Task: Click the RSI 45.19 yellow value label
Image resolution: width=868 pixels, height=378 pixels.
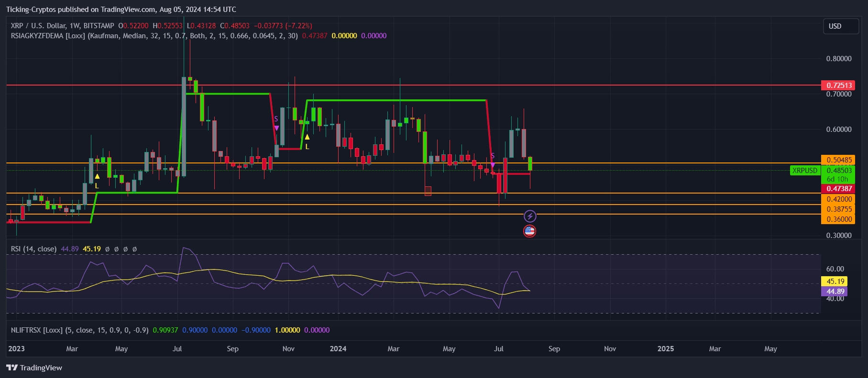Action: [x=834, y=281]
